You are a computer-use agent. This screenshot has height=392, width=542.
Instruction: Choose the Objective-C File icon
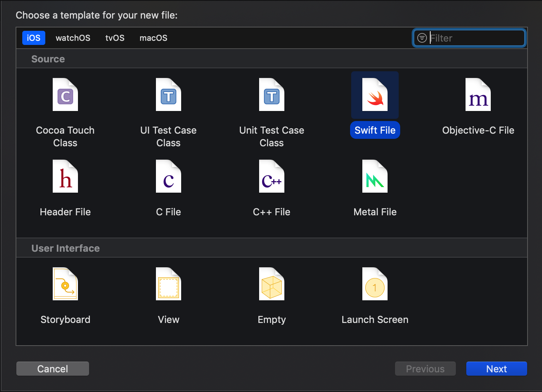tap(478, 95)
